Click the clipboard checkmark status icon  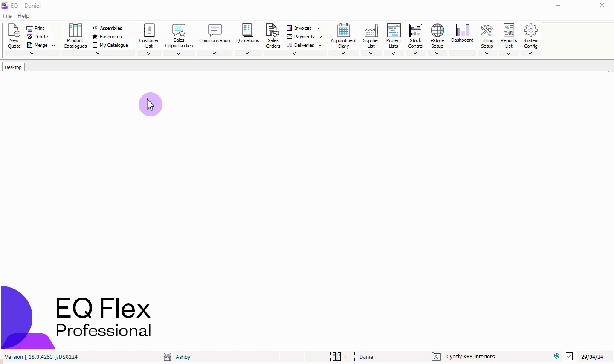pyautogui.click(x=569, y=356)
